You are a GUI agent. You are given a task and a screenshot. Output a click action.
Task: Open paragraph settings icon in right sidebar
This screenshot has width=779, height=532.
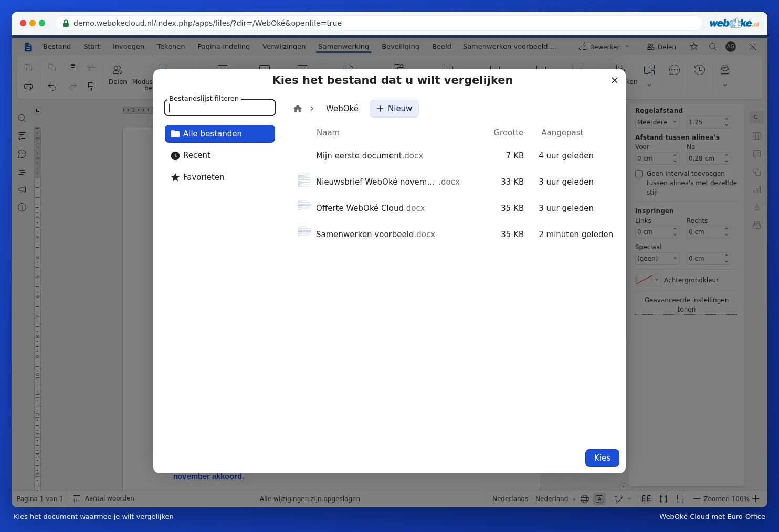[x=757, y=118]
